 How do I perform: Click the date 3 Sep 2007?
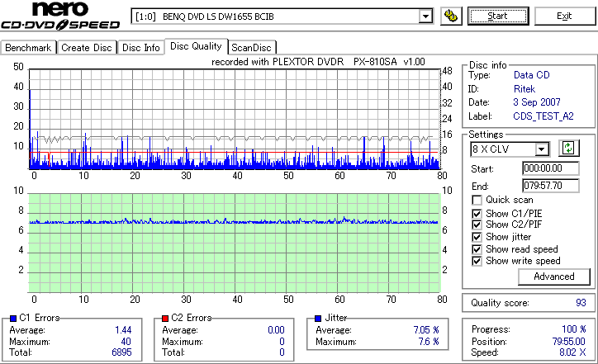point(537,102)
